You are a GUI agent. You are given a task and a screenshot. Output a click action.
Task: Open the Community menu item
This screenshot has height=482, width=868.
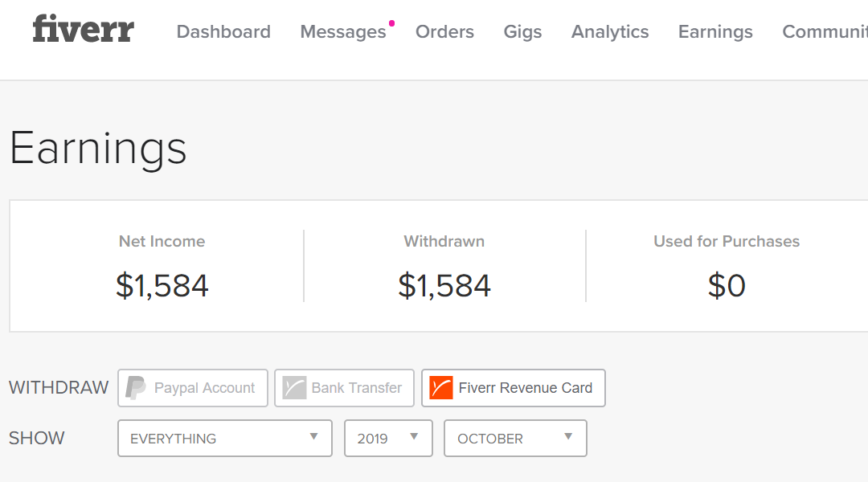tap(825, 31)
